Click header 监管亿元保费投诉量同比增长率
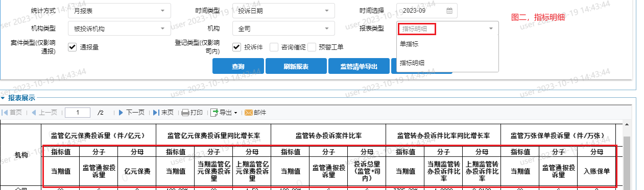The width and height of the screenshot is (644, 190). tap(213, 135)
